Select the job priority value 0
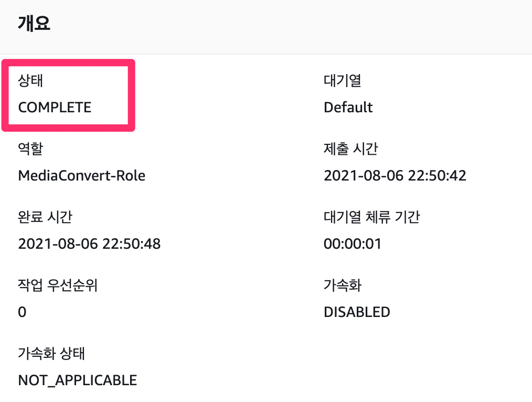 coord(22,312)
